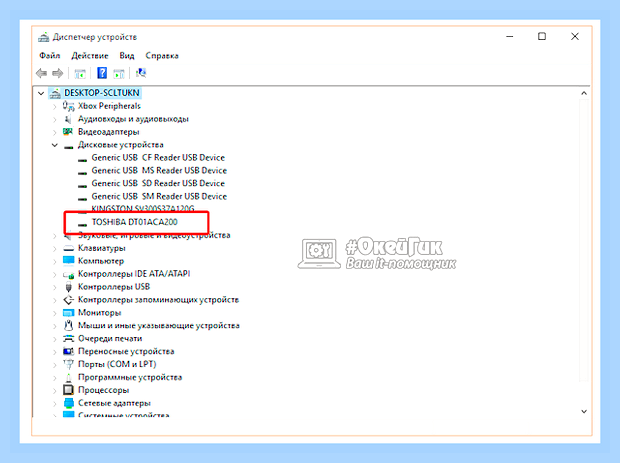Open the Файл menu
The width and height of the screenshot is (620, 463).
coord(49,55)
